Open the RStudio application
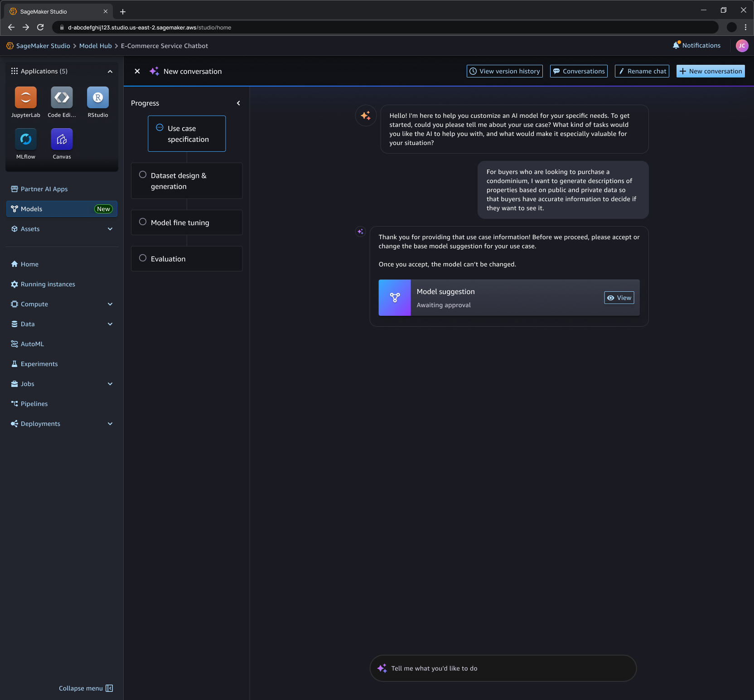Viewport: 754px width, 700px height. [97, 98]
